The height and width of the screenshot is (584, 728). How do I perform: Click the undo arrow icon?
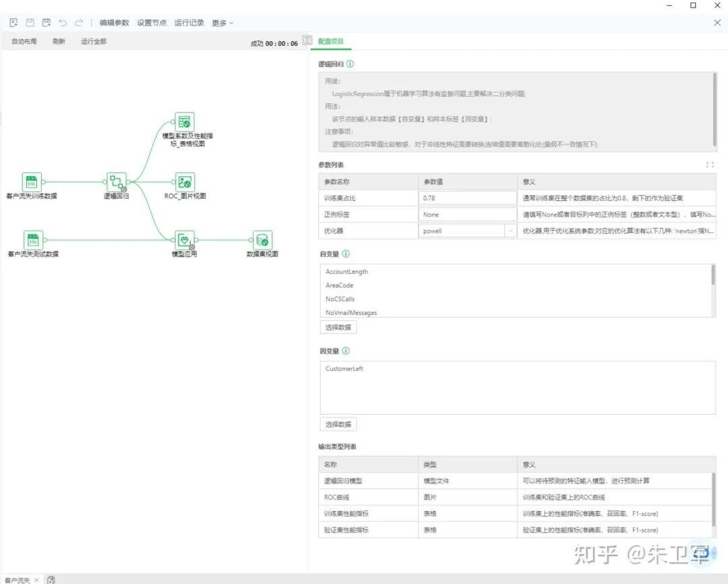tap(63, 22)
